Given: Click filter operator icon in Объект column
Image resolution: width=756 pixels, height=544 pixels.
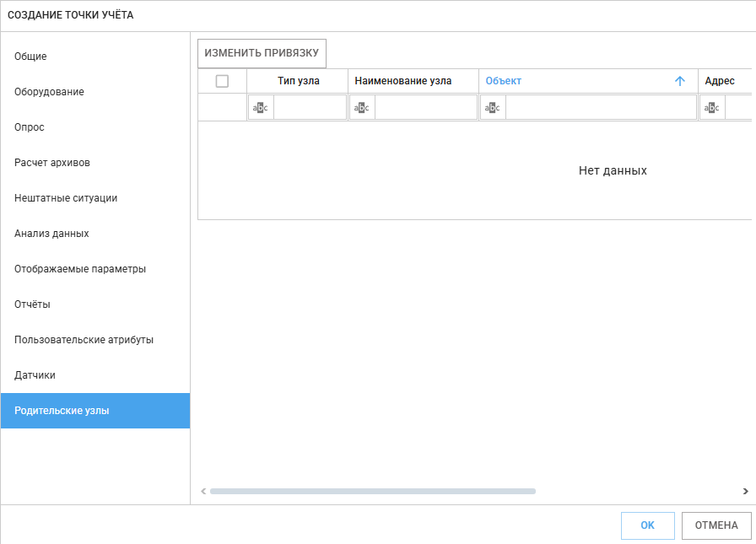Looking at the screenshot, I should click(x=493, y=108).
